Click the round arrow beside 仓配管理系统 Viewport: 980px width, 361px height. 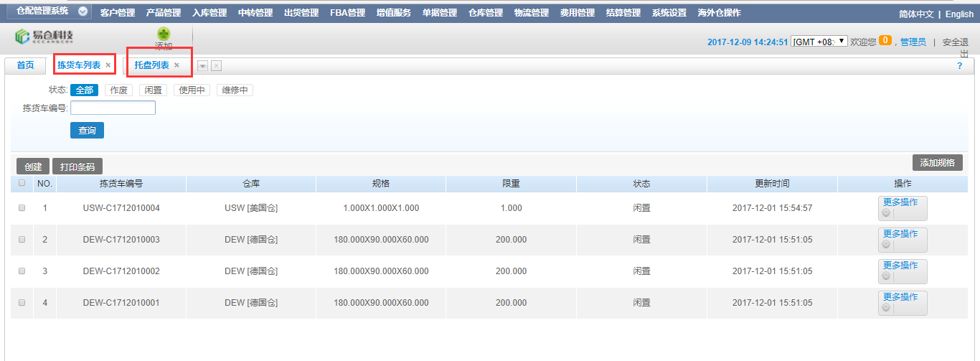point(83,12)
